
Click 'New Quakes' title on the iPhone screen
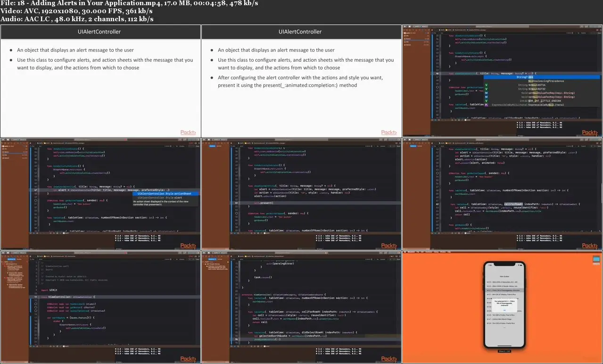click(504, 276)
